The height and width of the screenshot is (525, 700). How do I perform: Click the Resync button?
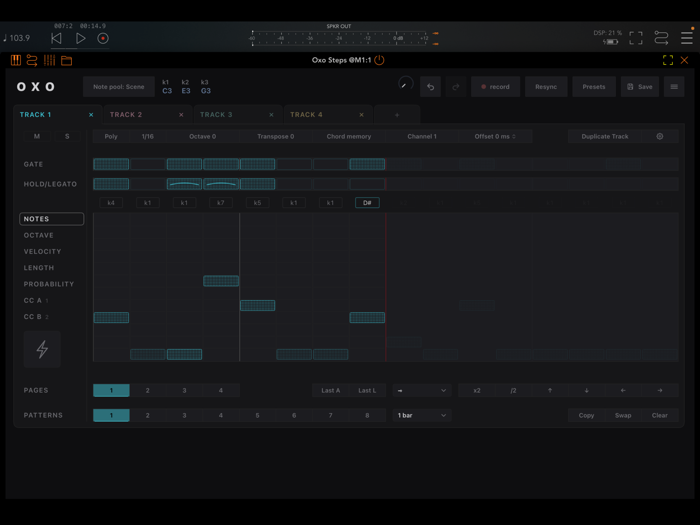546,87
